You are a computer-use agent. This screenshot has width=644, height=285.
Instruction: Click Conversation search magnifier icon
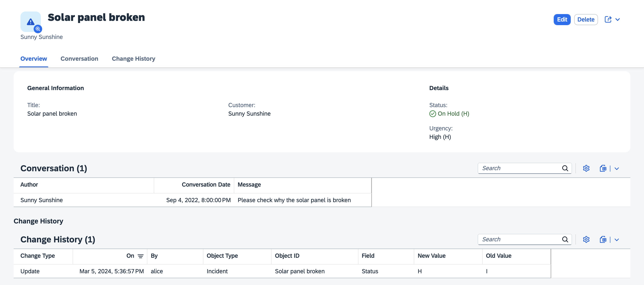click(x=565, y=168)
